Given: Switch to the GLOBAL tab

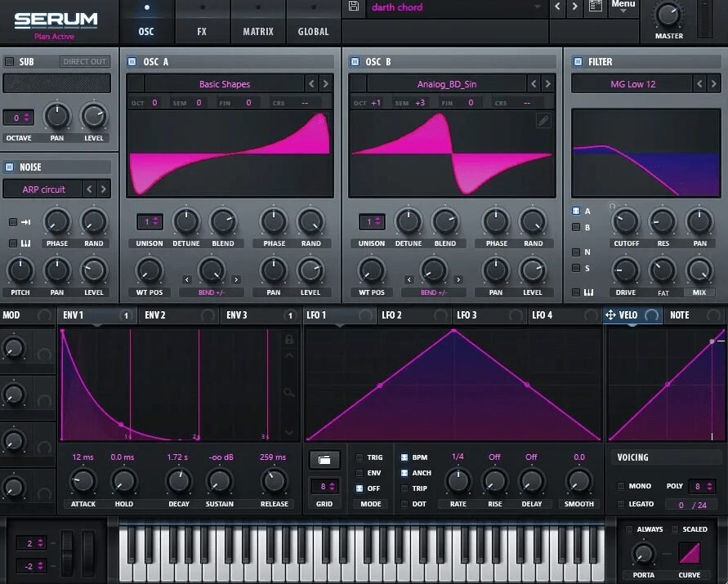Looking at the screenshot, I should (314, 23).
